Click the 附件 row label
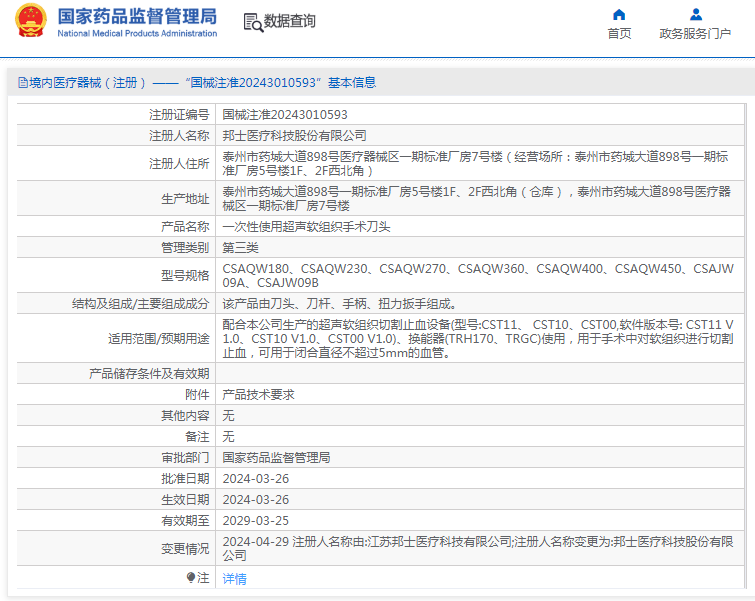755x601 pixels. [197, 395]
